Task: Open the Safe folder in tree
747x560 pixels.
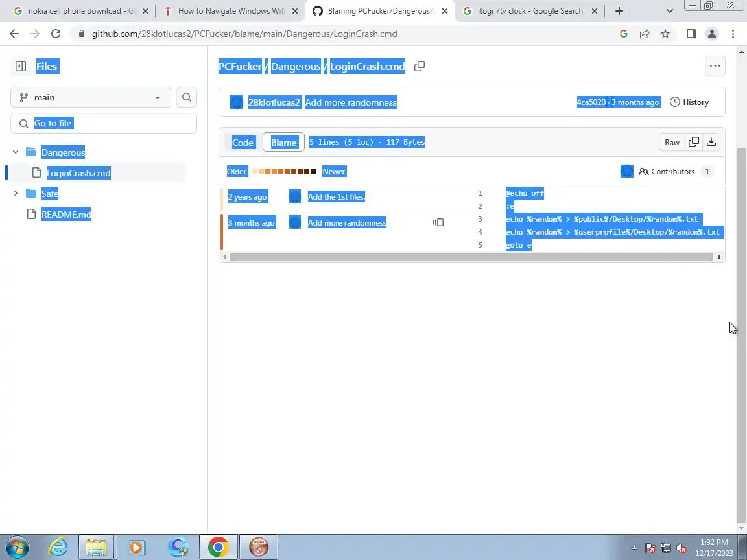Action: pyautogui.click(x=49, y=194)
